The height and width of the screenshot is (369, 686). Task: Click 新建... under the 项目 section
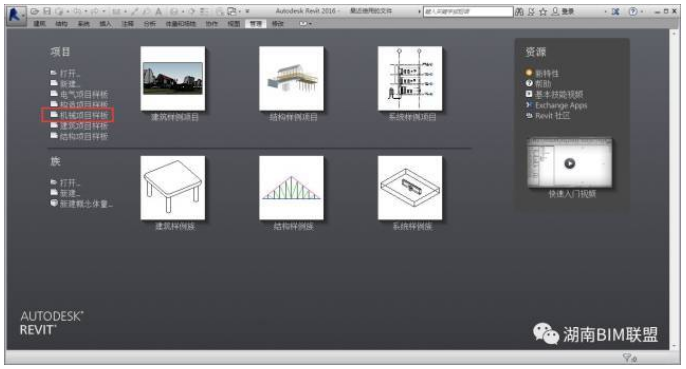pyautogui.click(x=70, y=84)
